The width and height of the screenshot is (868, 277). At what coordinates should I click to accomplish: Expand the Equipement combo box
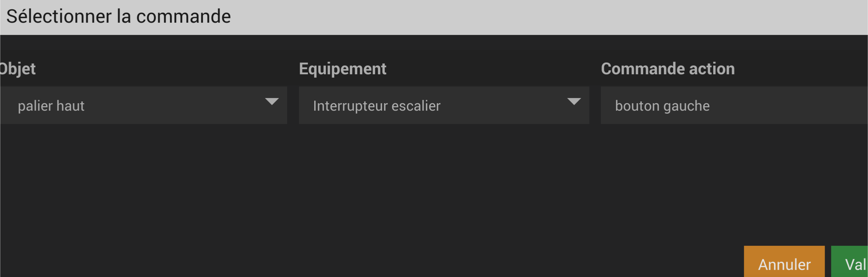pyautogui.click(x=444, y=105)
